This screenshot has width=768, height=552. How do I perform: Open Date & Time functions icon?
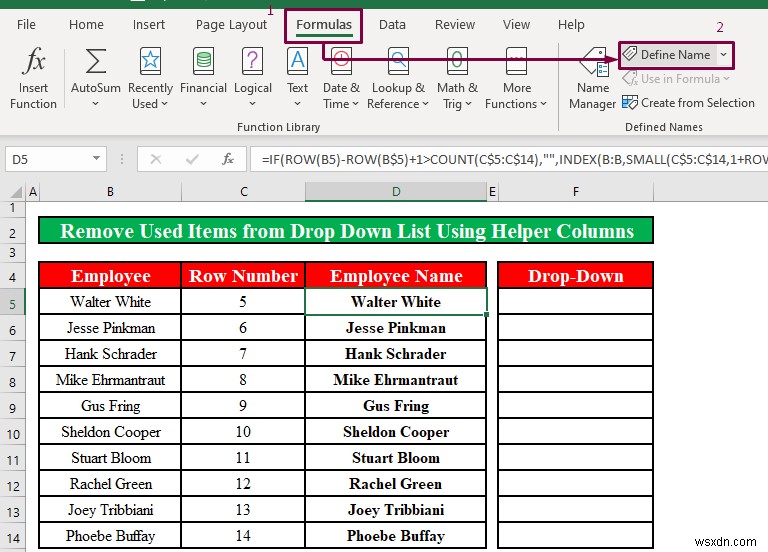coord(341,61)
